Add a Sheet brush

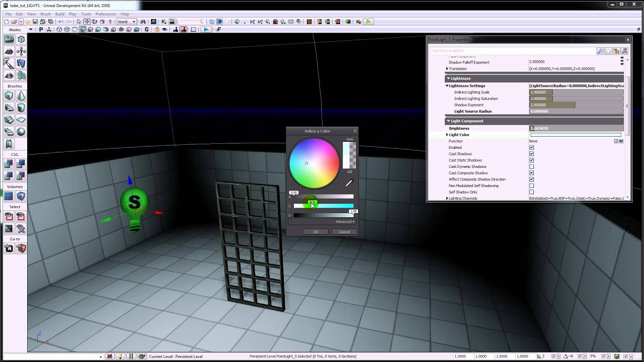coord(21,120)
